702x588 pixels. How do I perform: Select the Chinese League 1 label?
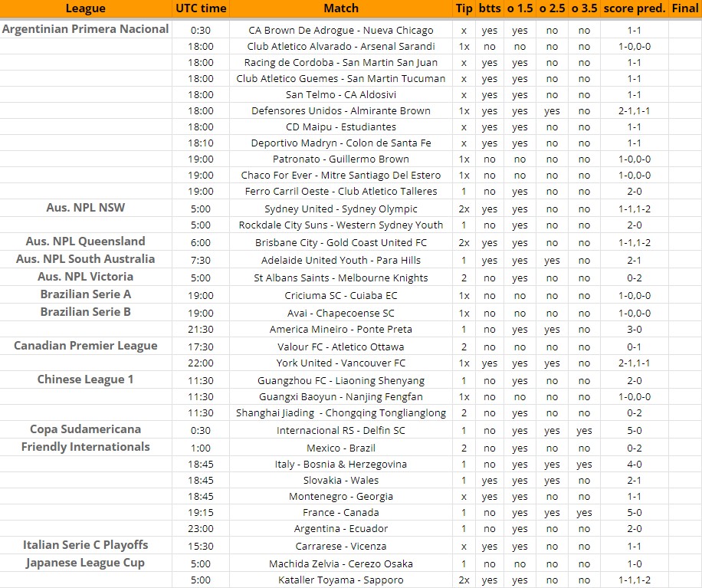coord(86,379)
